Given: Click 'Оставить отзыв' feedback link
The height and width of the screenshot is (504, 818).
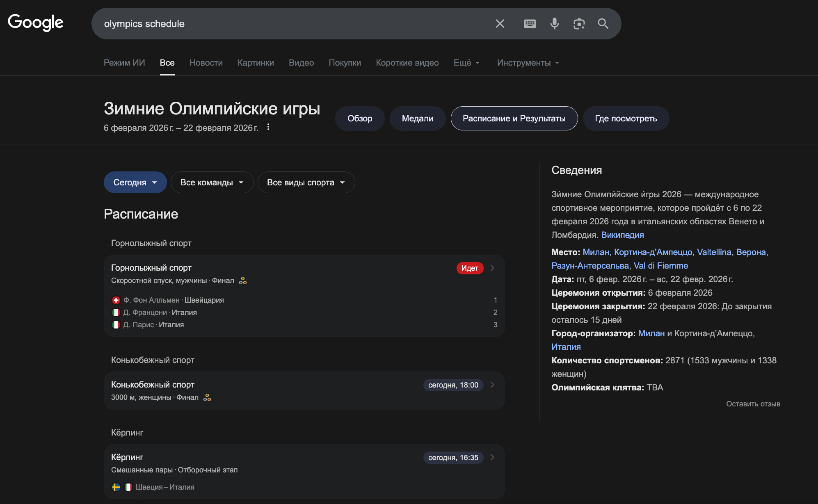Looking at the screenshot, I should (x=753, y=404).
